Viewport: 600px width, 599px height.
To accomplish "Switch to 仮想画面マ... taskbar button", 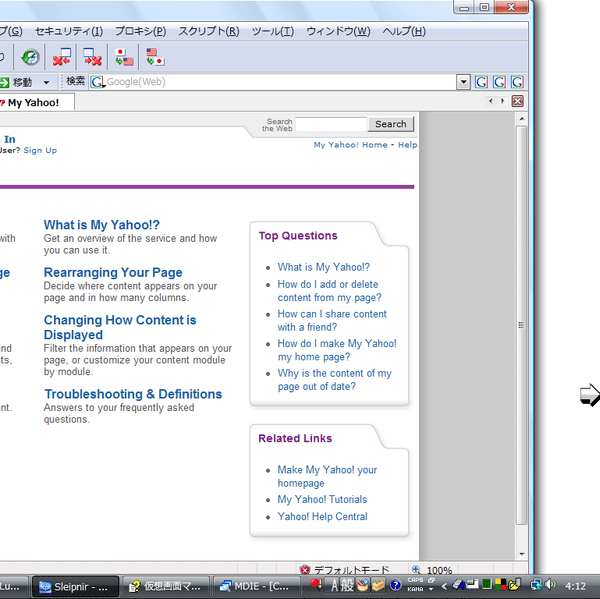I will coord(165,586).
